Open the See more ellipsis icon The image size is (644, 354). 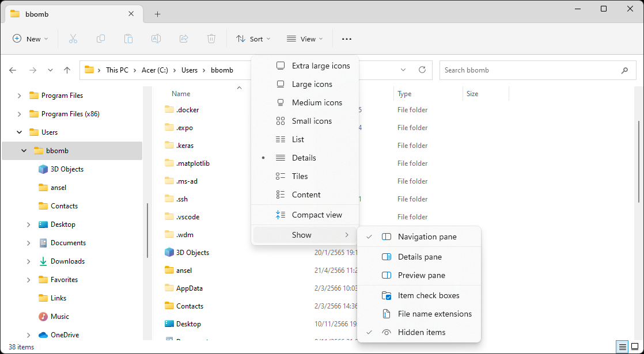[x=346, y=39]
